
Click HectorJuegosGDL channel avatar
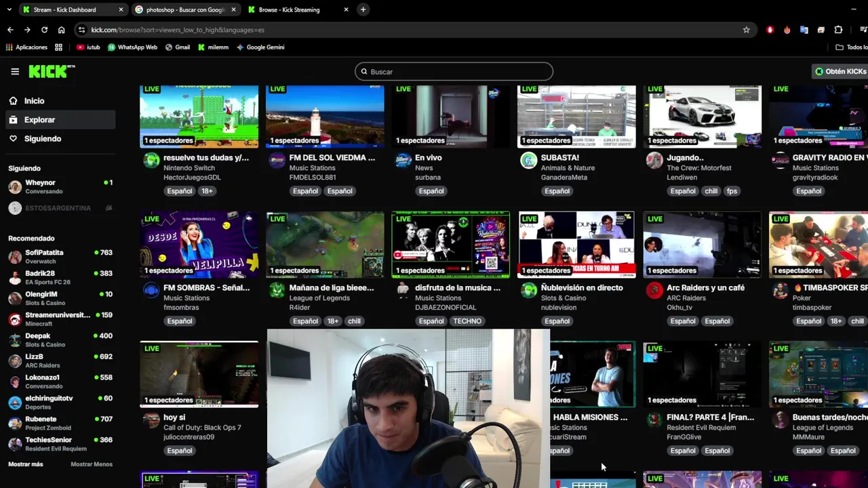(151, 160)
